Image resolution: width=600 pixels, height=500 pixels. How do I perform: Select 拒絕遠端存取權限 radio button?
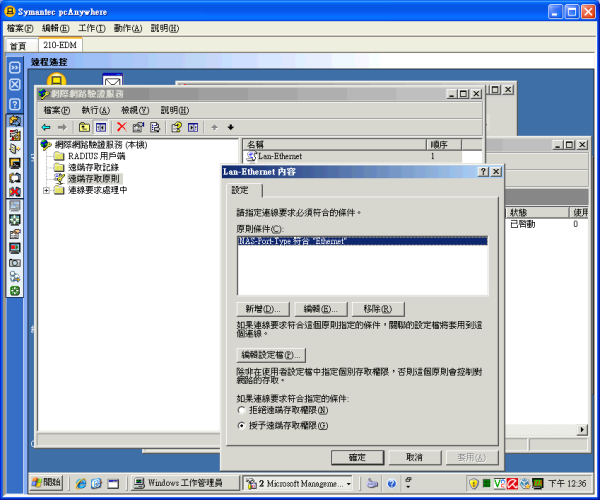[242, 410]
